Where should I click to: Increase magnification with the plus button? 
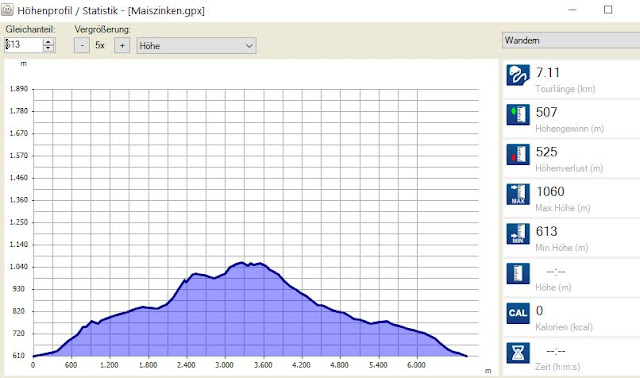tap(122, 45)
